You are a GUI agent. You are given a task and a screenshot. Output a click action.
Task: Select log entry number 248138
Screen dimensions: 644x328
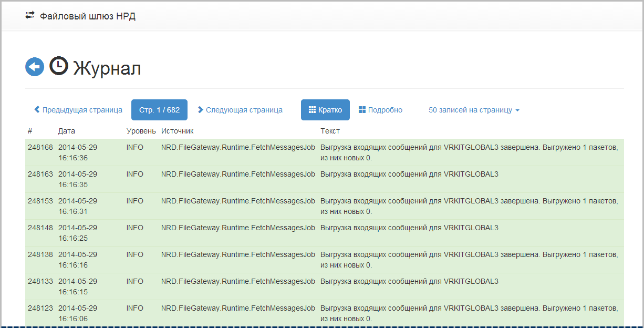pyautogui.click(x=40, y=254)
